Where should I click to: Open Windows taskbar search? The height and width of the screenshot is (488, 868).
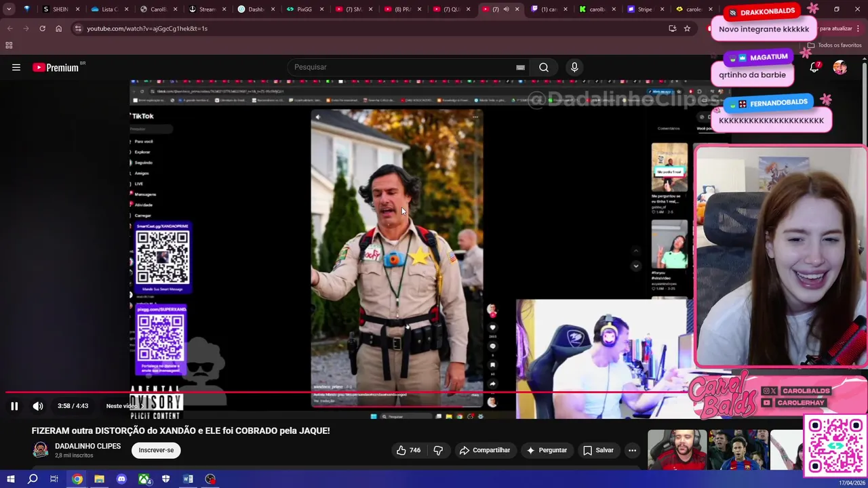click(33, 479)
